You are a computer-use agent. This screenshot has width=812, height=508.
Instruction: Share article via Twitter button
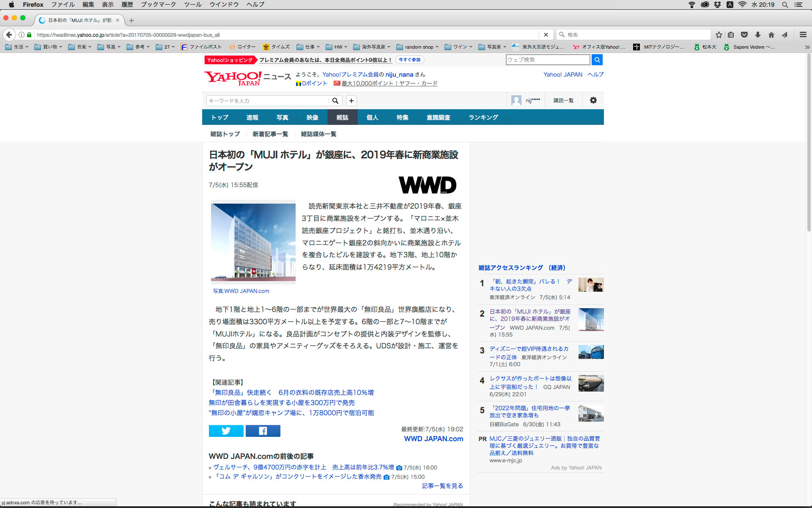coord(226,431)
